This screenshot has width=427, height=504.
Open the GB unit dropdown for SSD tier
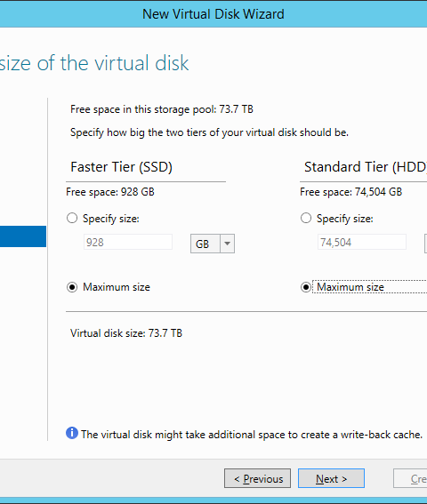tap(213, 244)
